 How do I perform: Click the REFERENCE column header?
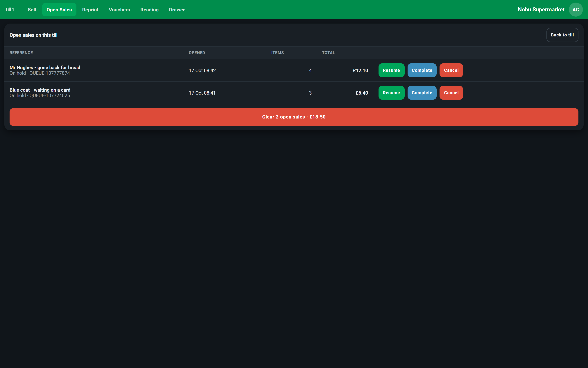[x=21, y=53]
